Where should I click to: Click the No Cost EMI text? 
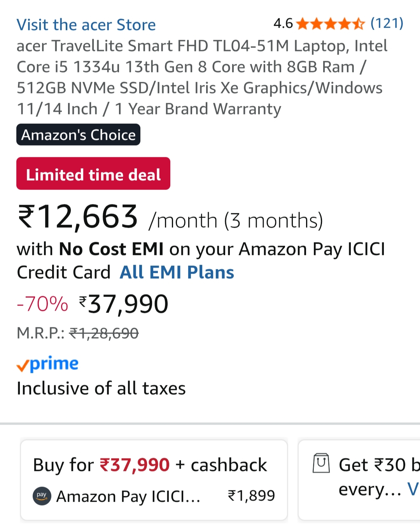[x=111, y=249]
